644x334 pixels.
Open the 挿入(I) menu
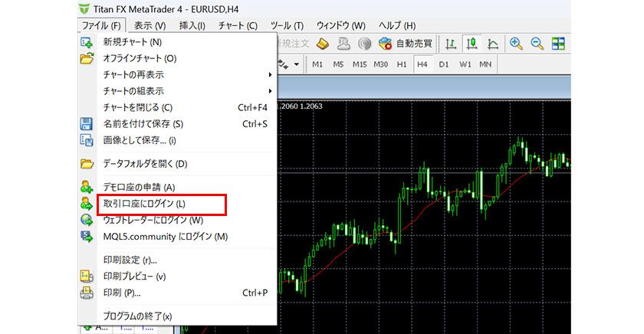pos(192,25)
